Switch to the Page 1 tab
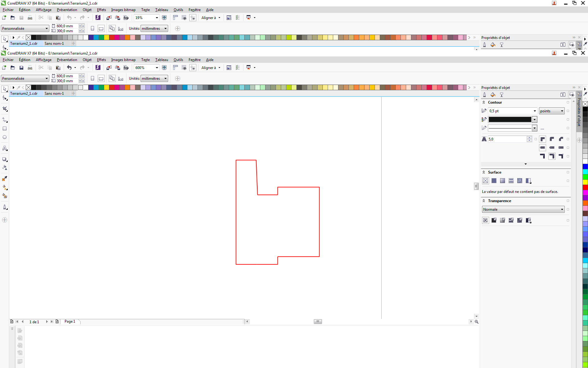 click(70, 321)
